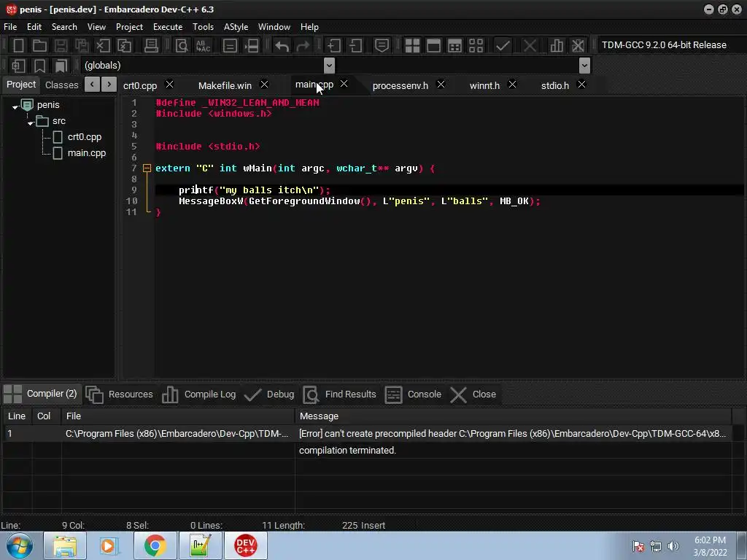The width and height of the screenshot is (747, 560).
Task: Click the Undo arrow icon
Action: pos(282,46)
